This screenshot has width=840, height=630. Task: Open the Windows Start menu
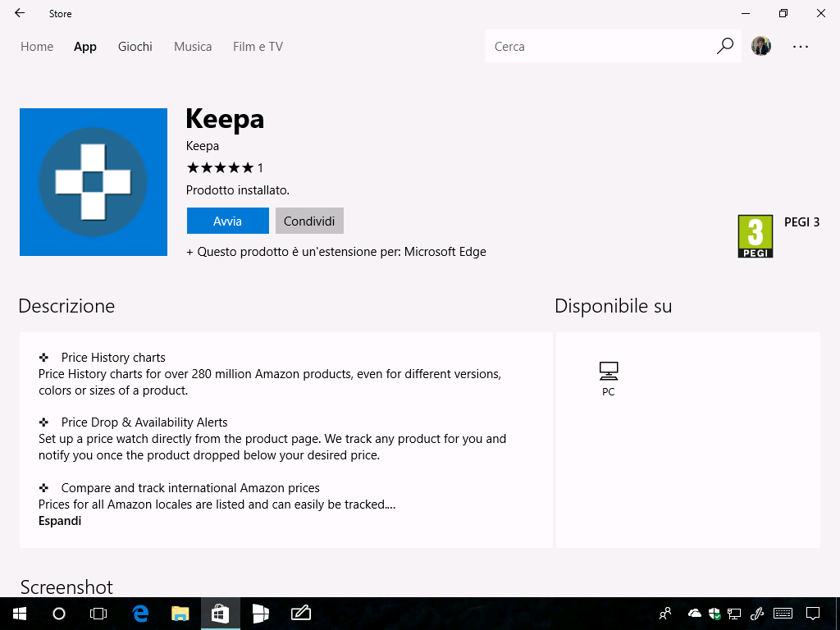pyautogui.click(x=20, y=614)
